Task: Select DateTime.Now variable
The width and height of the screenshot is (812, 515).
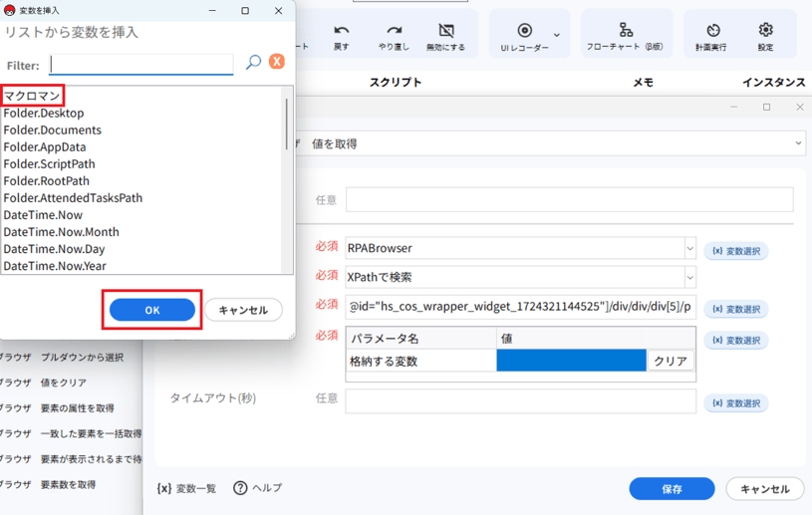Action: [x=43, y=215]
